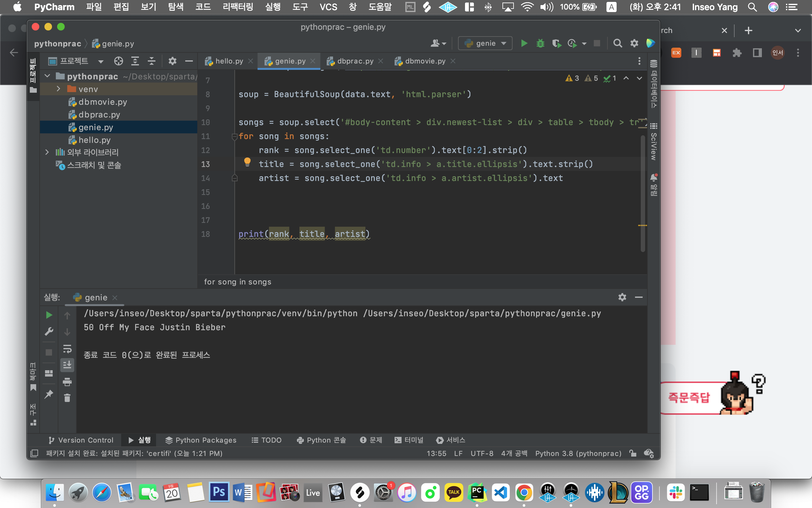Open the Version Control tool window
This screenshot has width=812, height=508.
[x=81, y=440]
